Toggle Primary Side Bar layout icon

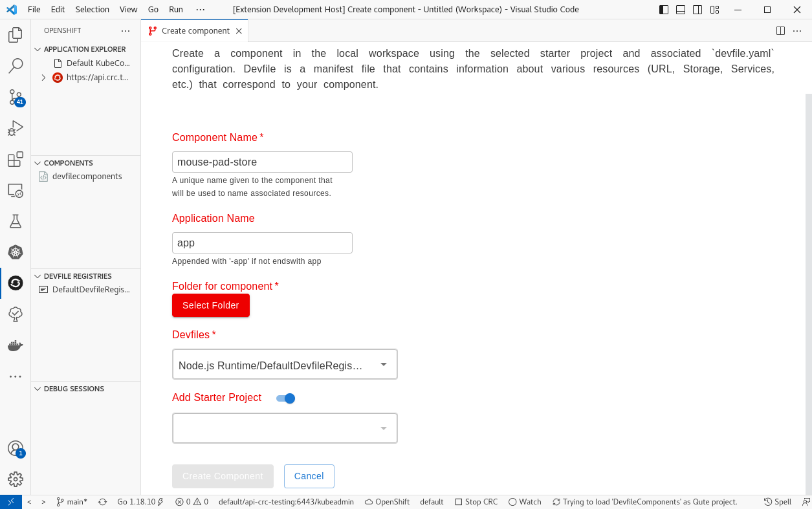pyautogui.click(x=664, y=10)
